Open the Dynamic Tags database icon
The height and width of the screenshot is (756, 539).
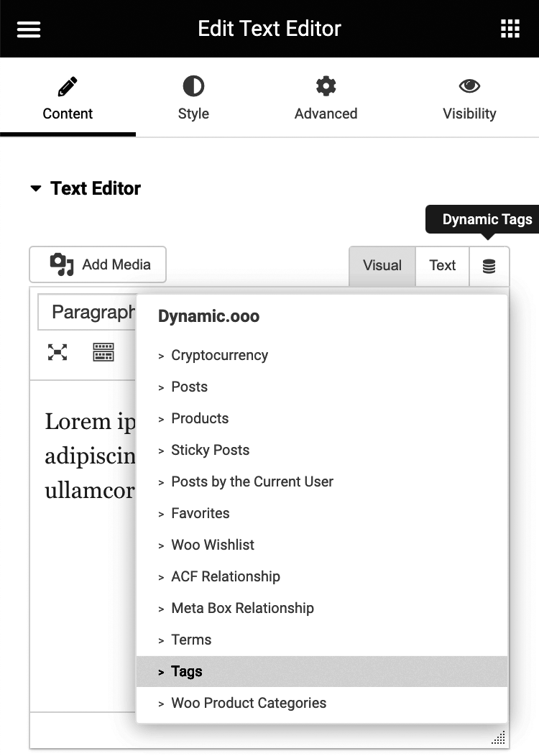point(489,266)
